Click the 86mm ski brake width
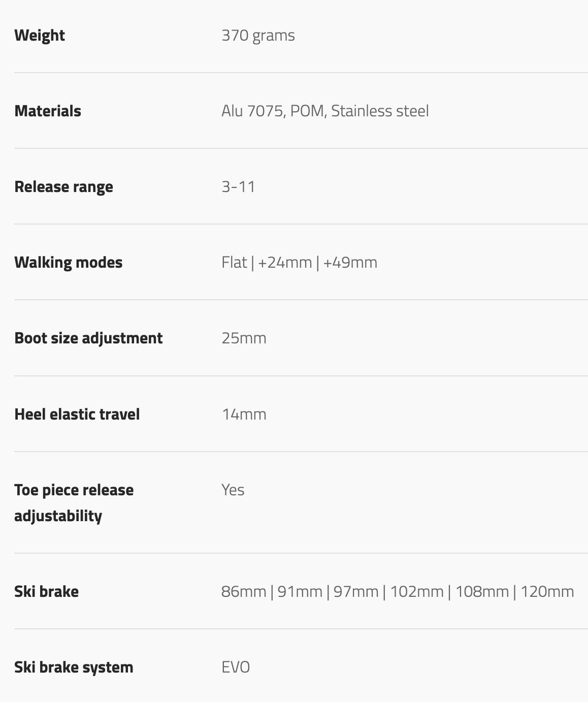This screenshot has width=588, height=702. point(244,592)
